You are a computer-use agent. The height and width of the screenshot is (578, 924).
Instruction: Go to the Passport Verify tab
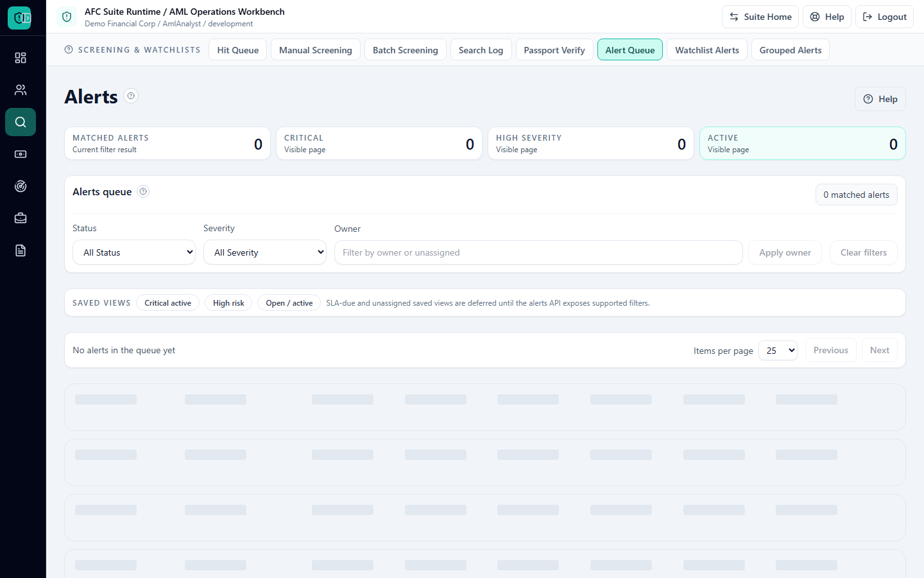[554, 50]
